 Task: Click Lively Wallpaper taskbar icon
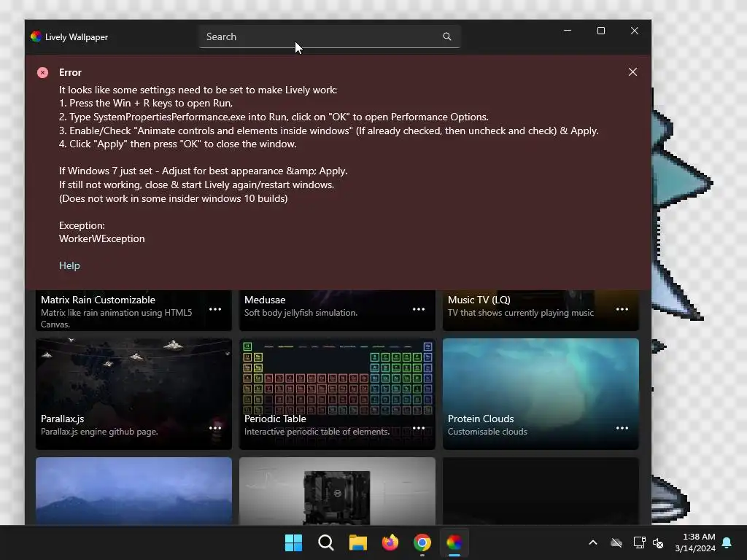[x=454, y=542]
